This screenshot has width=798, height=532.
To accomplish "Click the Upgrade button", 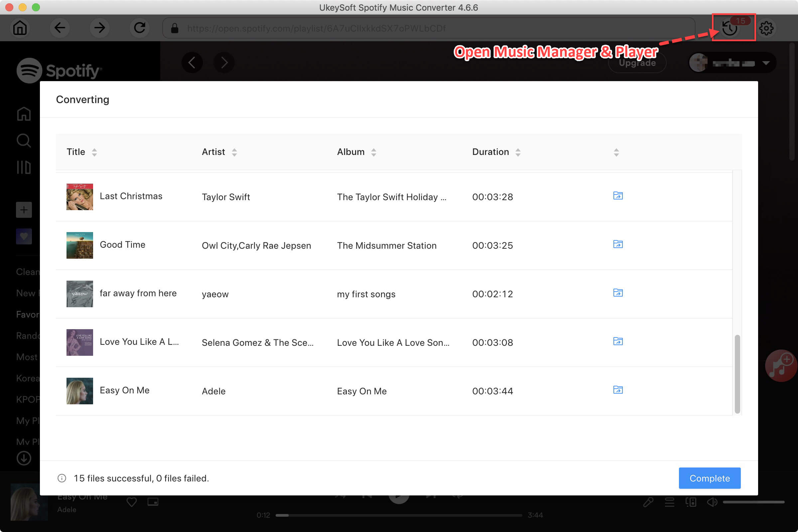I will [637, 63].
